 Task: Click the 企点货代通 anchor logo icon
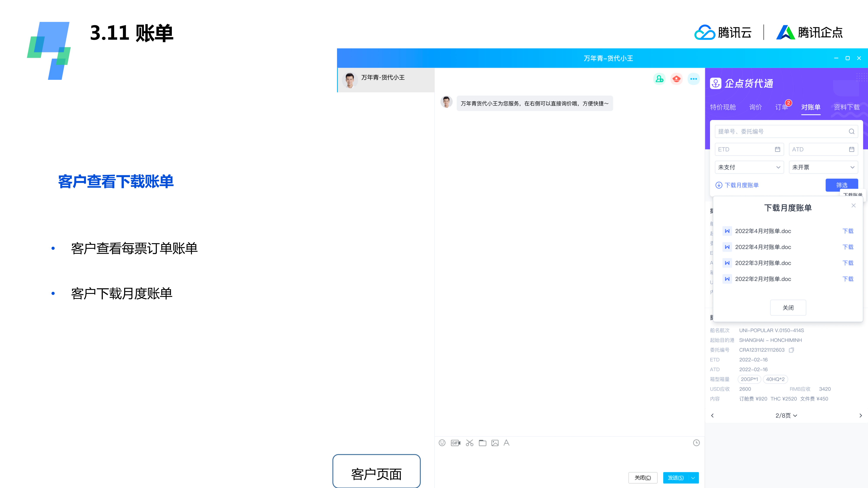tap(715, 83)
